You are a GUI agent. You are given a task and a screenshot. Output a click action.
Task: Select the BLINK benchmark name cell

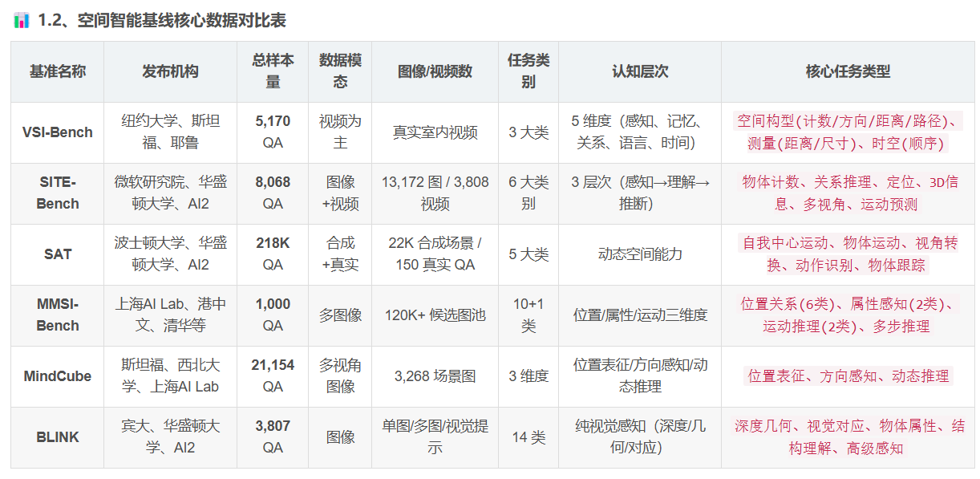click(58, 437)
